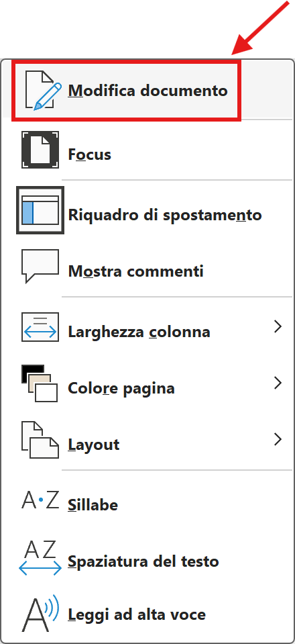This screenshot has width=295, height=644.
Task: Start Leggi ad alta voce label
Action: click(137, 615)
